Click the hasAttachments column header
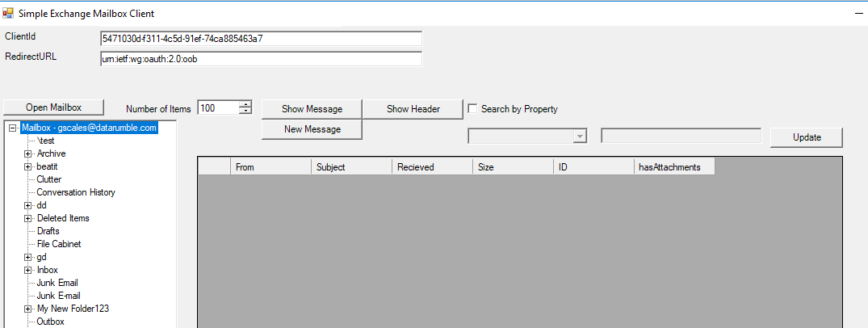868x328 pixels. 675,166
